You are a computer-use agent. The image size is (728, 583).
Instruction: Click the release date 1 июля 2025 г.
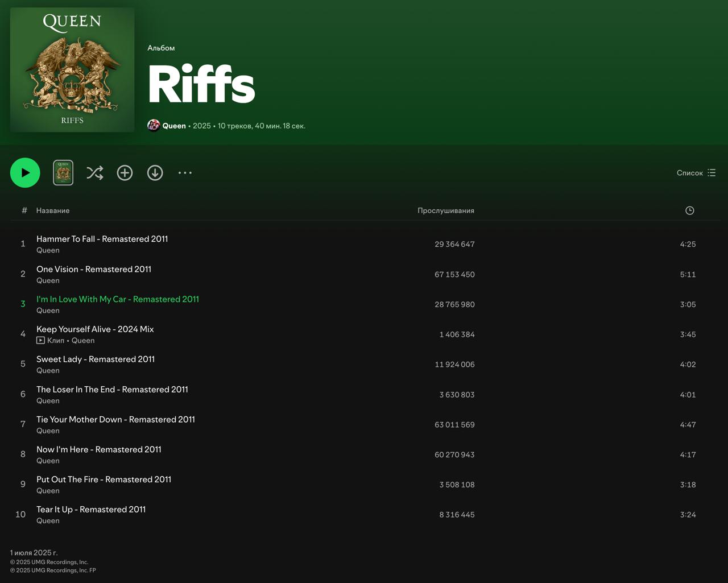coord(34,552)
